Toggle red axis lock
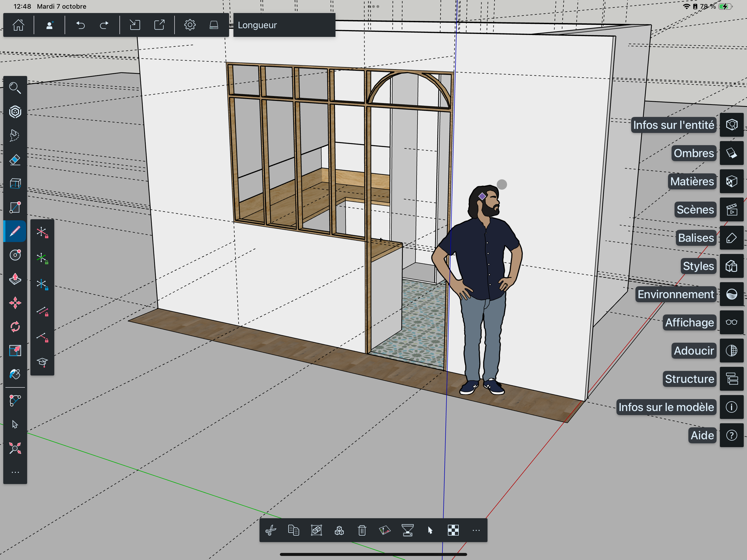The image size is (747, 560). point(42,233)
